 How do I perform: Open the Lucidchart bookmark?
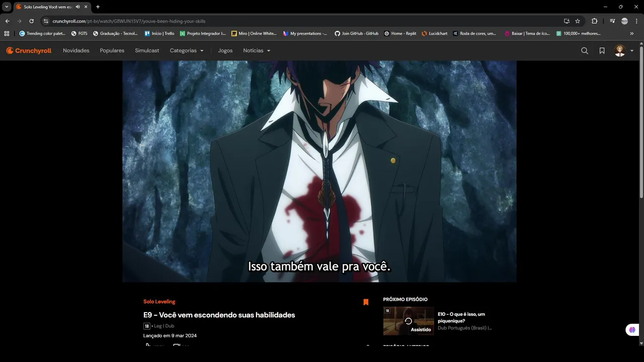[435, 34]
